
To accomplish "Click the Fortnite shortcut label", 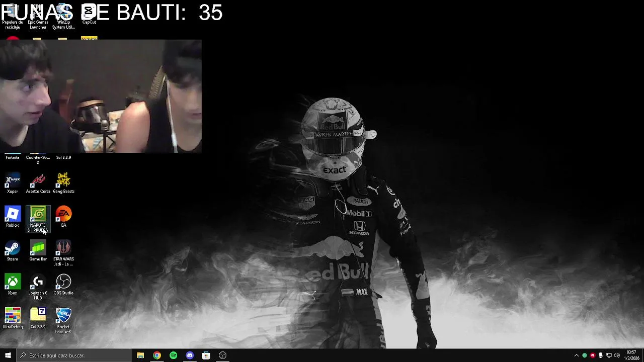I will click(13, 157).
